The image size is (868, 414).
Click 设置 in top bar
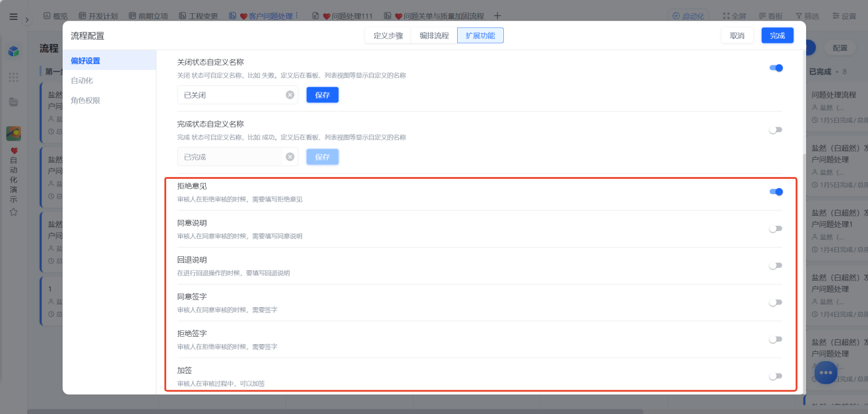[844, 16]
